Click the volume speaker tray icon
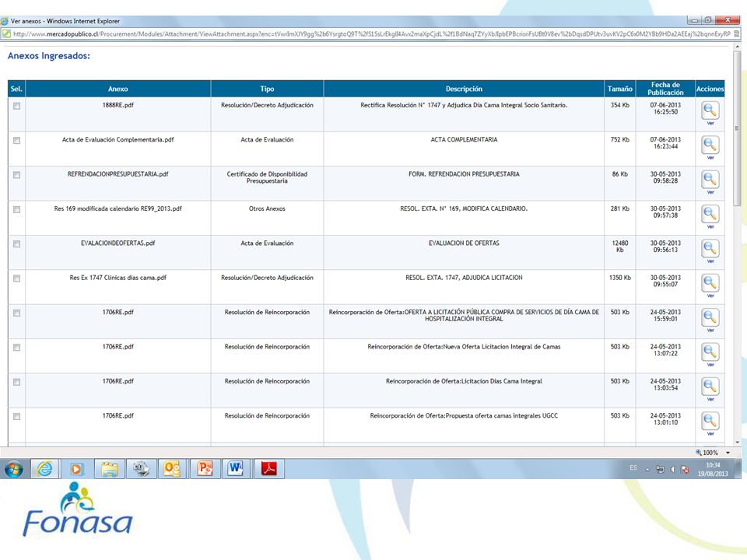747x560 pixels. tap(672, 470)
